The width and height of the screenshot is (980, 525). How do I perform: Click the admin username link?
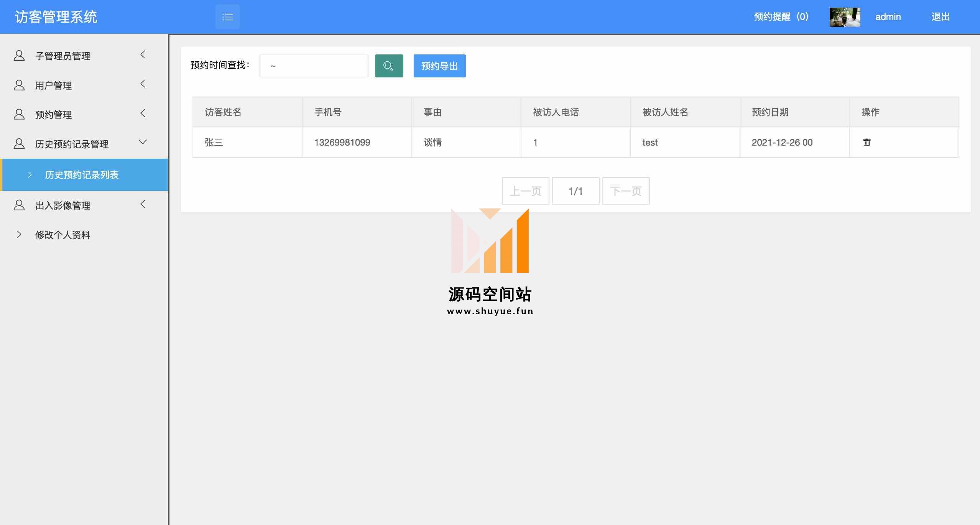[x=888, y=17]
